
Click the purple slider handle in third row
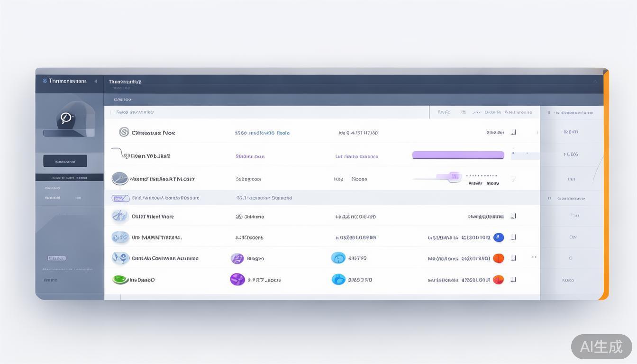pyautogui.click(x=454, y=177)
